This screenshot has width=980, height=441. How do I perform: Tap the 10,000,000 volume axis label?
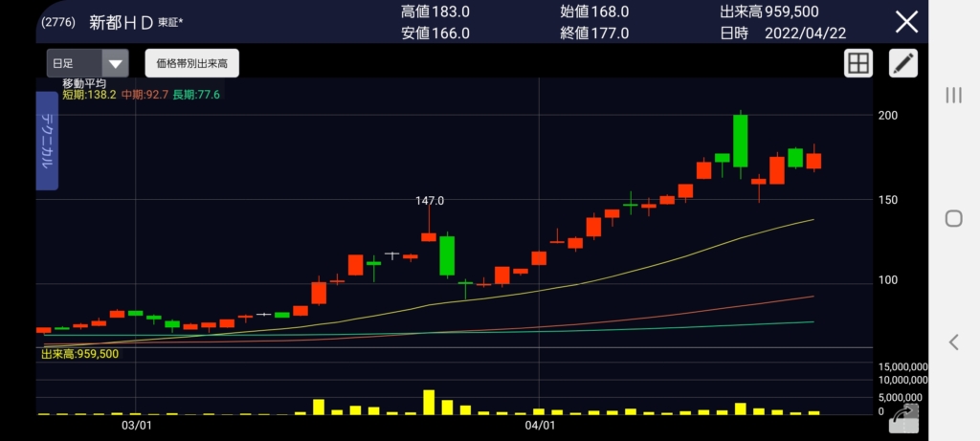(902, 380)
